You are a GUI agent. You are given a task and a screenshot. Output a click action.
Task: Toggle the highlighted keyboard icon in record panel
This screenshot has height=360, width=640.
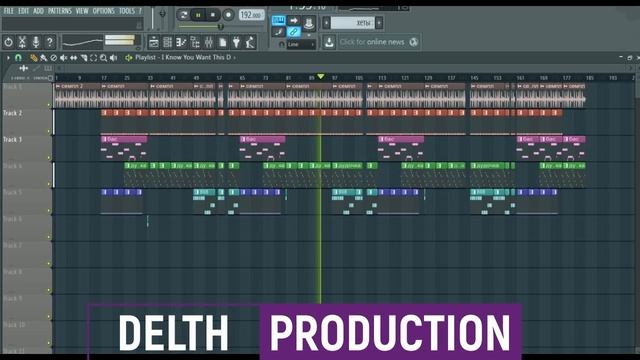click(278, 20)
